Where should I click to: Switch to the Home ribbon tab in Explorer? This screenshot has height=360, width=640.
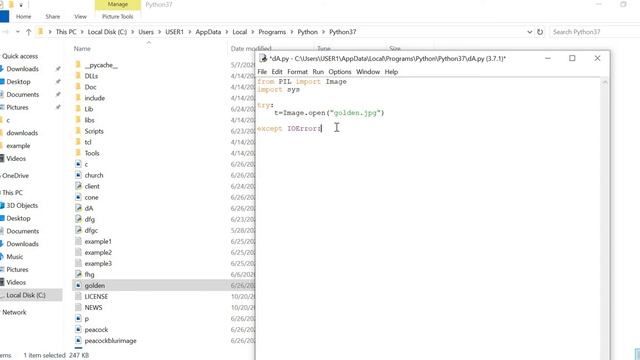point(23,16)
